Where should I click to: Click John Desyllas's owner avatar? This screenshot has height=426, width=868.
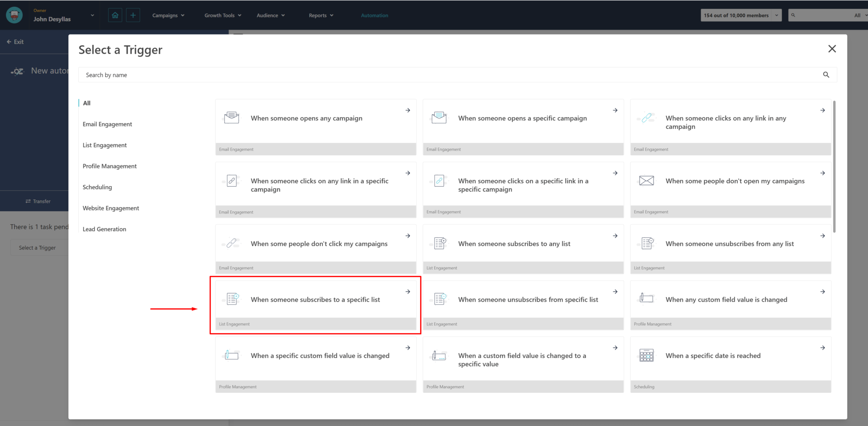14,15
